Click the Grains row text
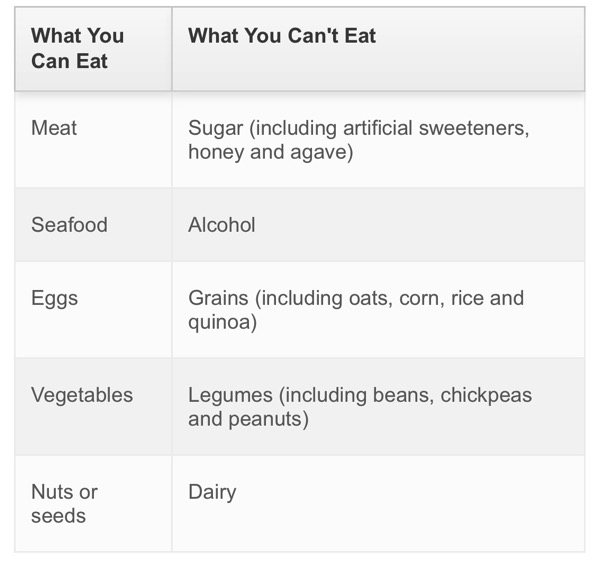This screenshot has width=599, height=562. click(x=356, y=310)
